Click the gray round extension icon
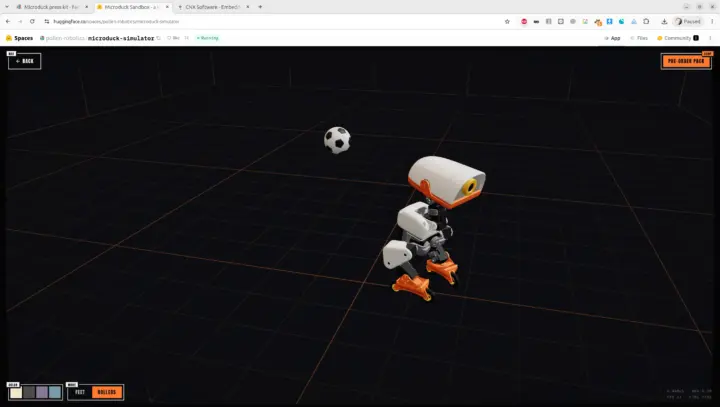 [x=573, y=22]
